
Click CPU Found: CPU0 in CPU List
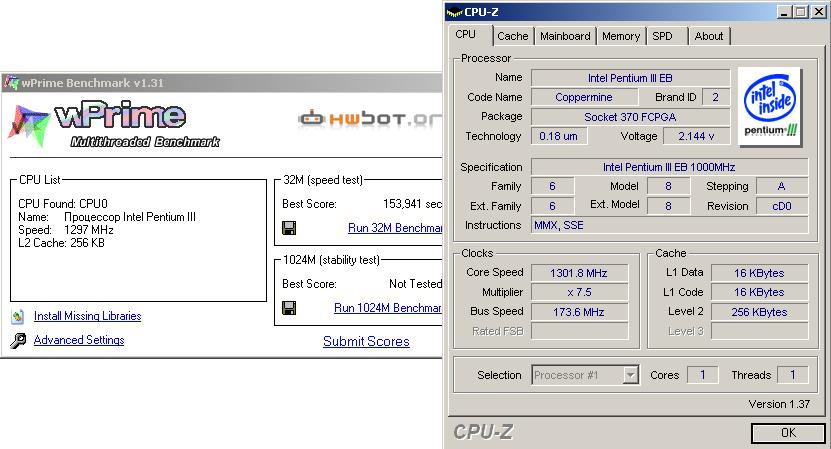tap(63, 204)
